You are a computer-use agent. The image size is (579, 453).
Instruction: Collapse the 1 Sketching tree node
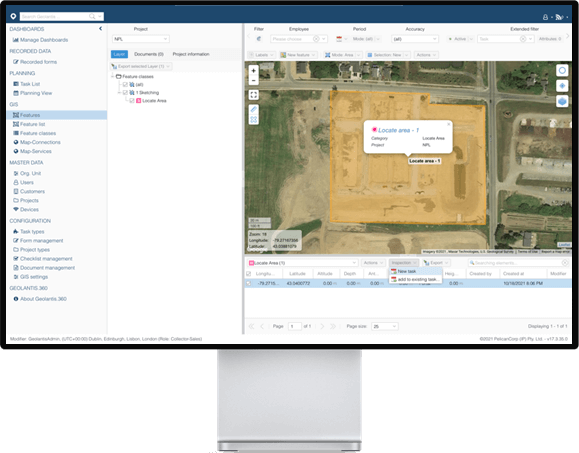tap(119, 93)
